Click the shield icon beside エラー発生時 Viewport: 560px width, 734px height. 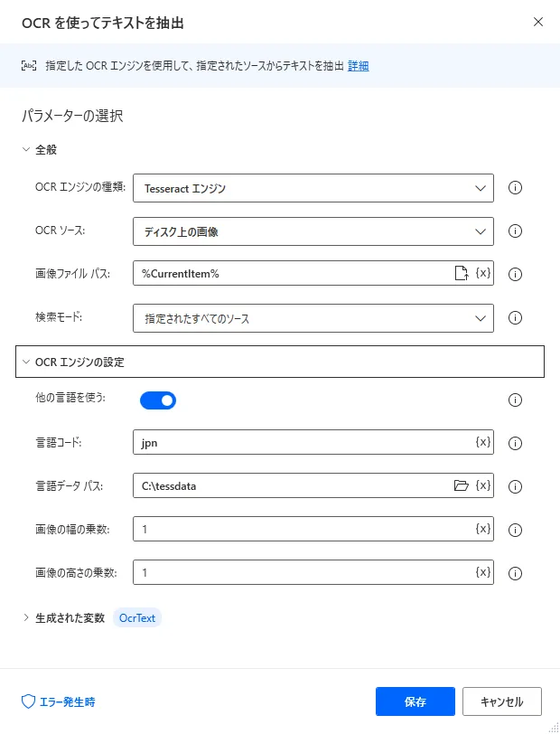(27, 701)
